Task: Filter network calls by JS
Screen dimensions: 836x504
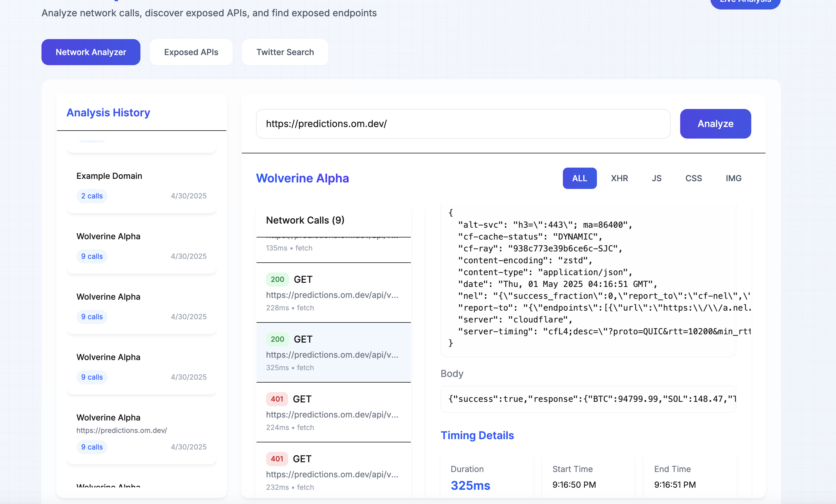Action: [656, 178]
